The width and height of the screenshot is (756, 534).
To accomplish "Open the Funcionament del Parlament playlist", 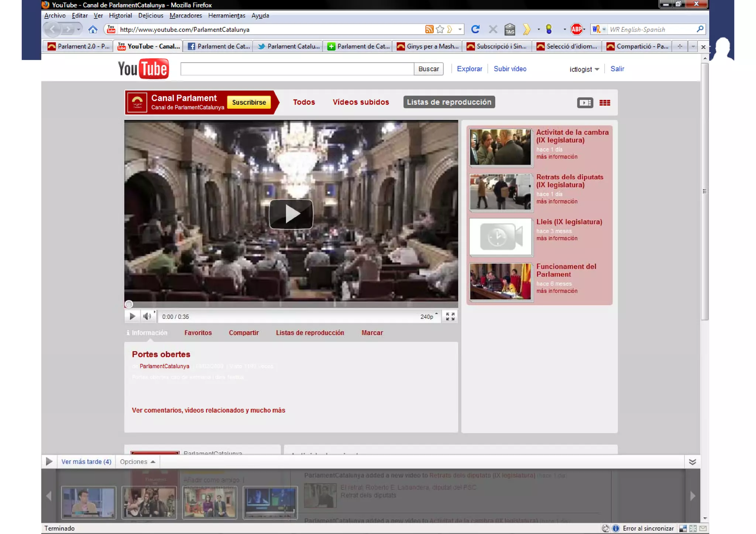I will tap(566, 271).
